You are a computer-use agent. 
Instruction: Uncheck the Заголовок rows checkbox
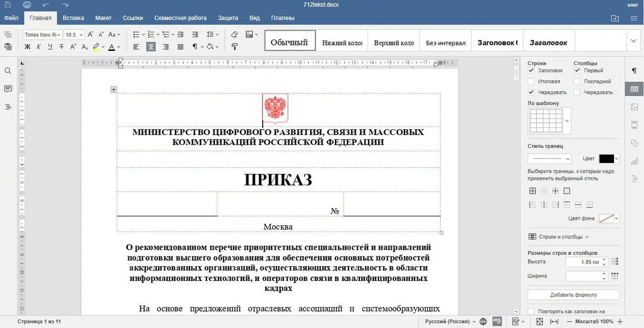531,71
